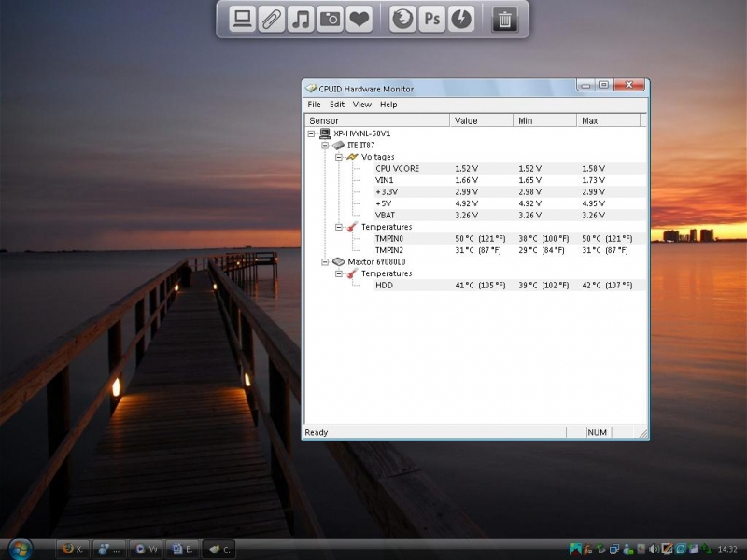Open the View menu
The height and width of the screenshot is (560, 747).
pyautogui.click(x=361, y=105)
